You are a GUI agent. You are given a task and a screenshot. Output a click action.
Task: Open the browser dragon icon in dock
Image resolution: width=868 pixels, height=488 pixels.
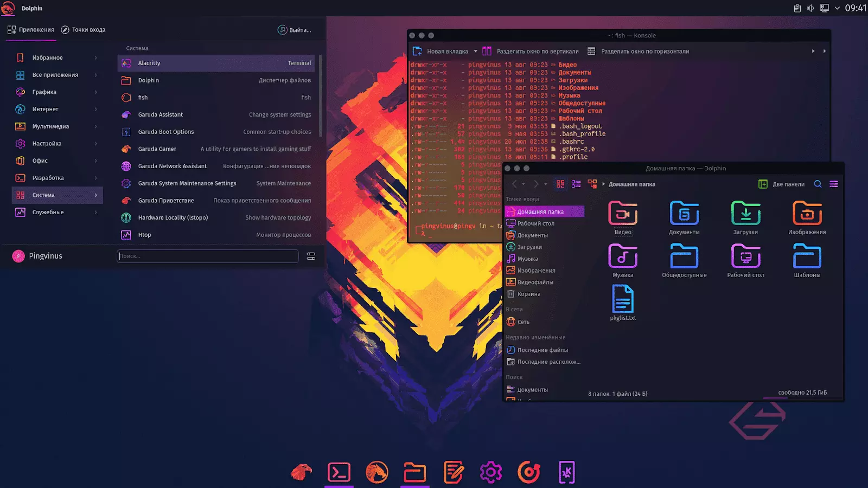click(x=377, y=472)
